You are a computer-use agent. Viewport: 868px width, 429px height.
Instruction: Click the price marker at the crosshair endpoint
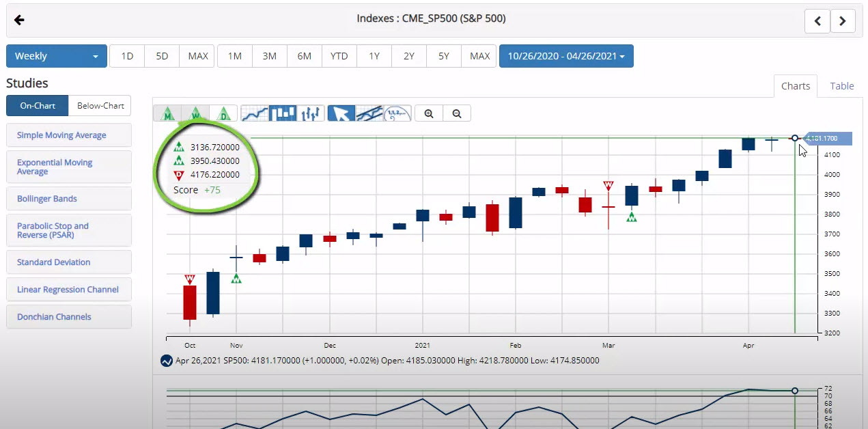(x=795, y=138)
